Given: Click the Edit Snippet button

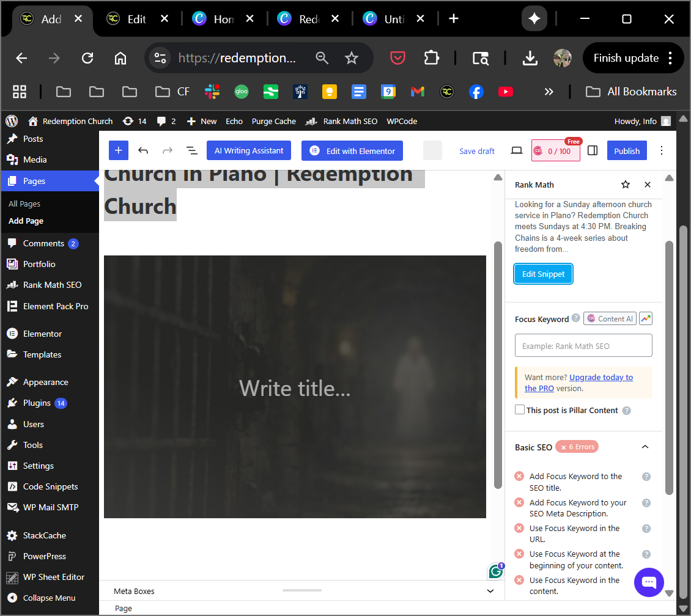Looking at the screenshot, I should (x=543, y=274).
